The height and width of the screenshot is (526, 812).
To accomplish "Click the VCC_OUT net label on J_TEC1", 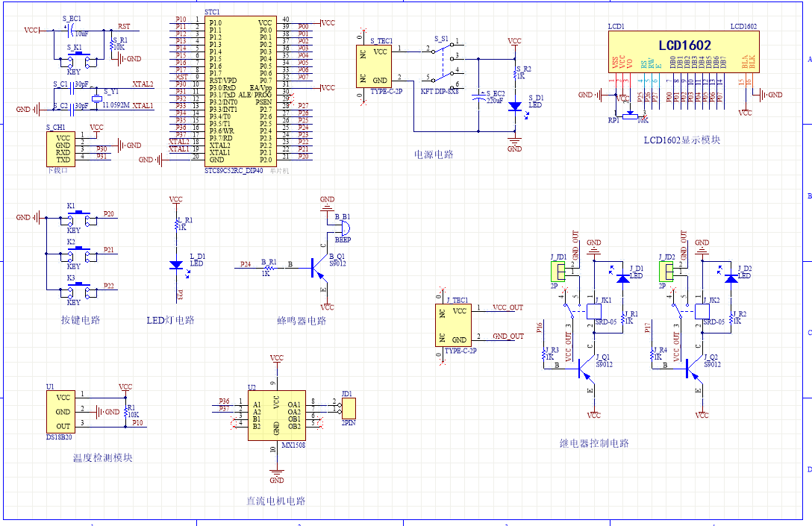I will [x=507, y=307].
